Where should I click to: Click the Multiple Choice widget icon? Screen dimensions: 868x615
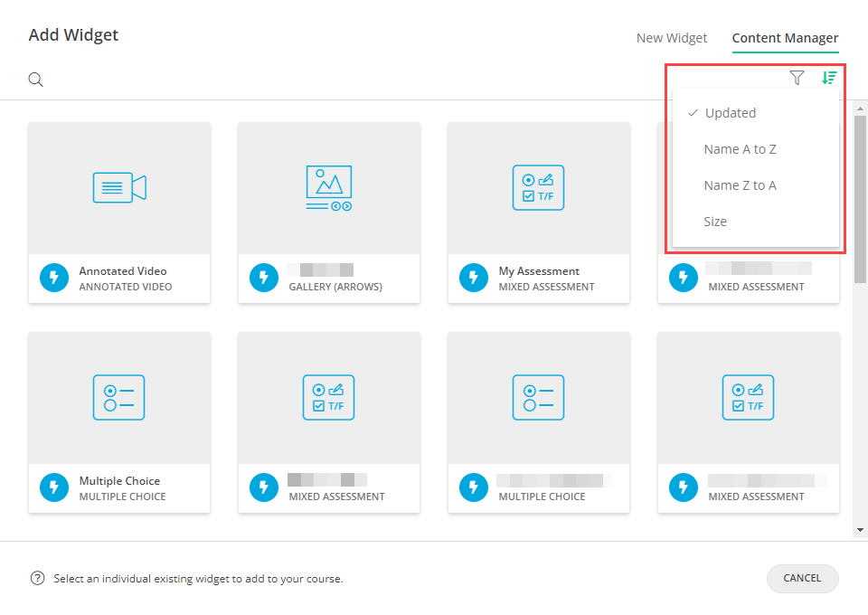(119, 398)
